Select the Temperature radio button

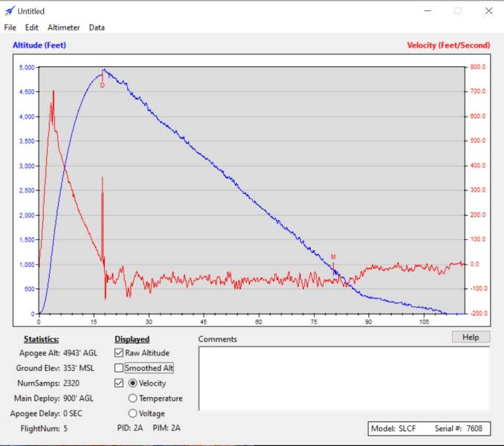pos(133,398)
